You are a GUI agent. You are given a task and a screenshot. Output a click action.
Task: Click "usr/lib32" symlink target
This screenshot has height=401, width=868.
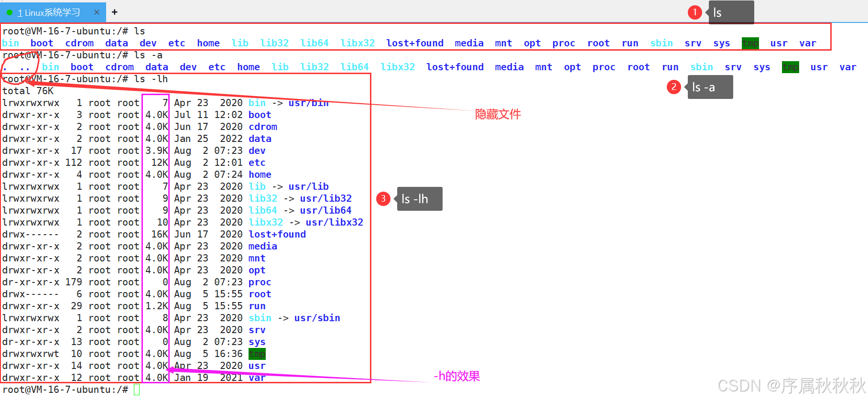pos(325,198)
